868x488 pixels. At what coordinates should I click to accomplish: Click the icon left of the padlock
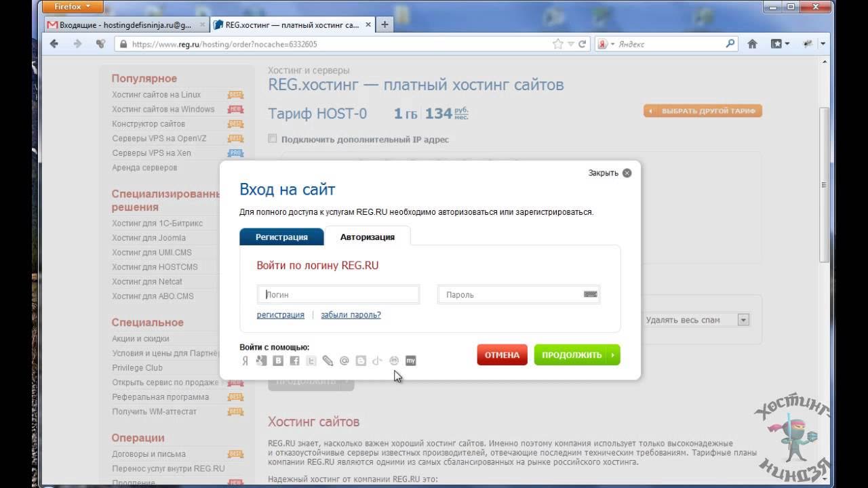click(100, 44)
